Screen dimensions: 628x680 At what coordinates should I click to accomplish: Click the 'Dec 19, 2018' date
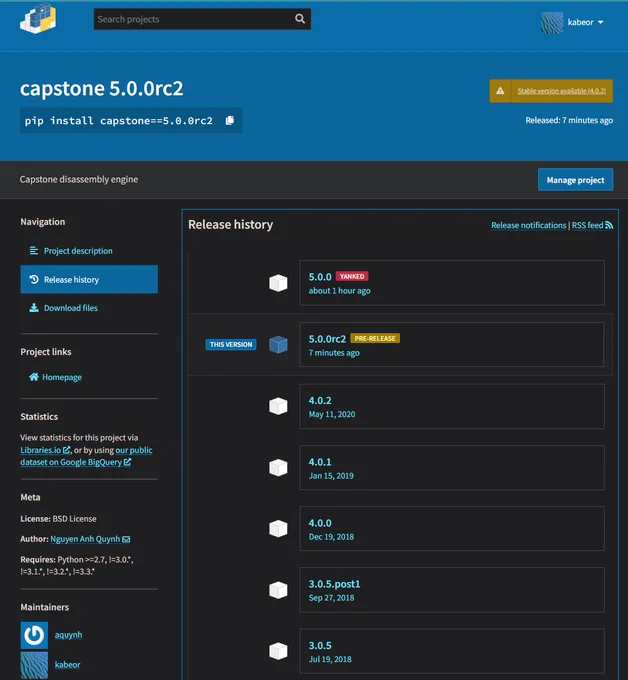[331, 537]
